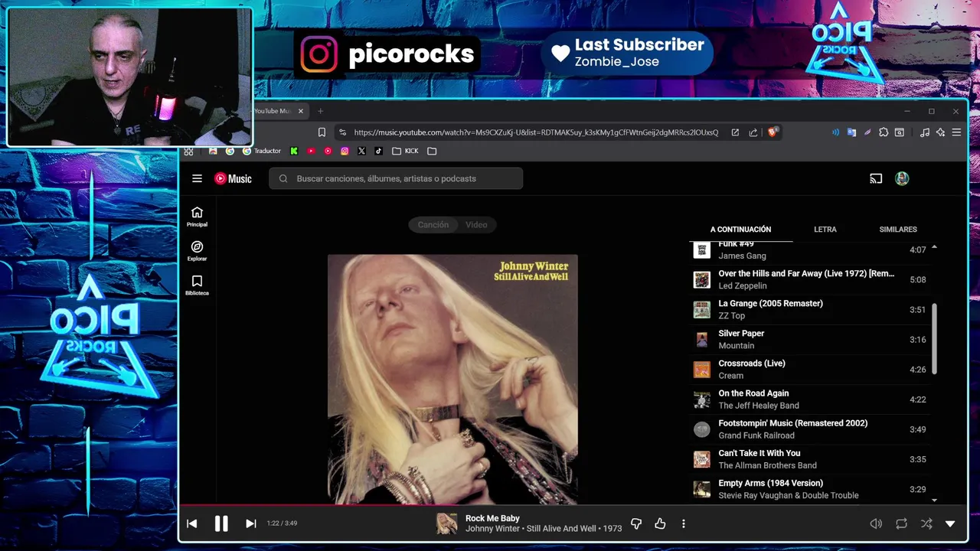Viewport: 980px width, 551px height.
Task: Open the Instagram bookmark icon
Action: (345, 151)
